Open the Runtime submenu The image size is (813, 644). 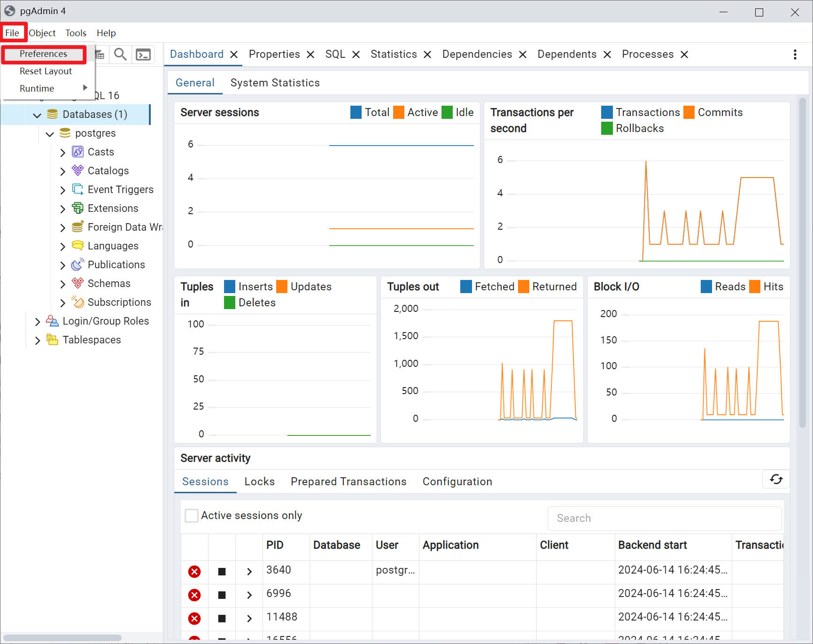tap(48, 88)
